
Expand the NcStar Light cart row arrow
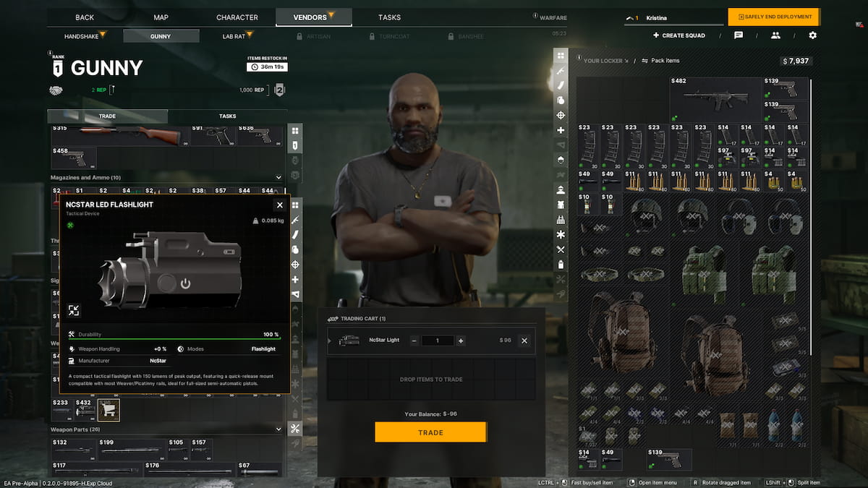[329, 341]
